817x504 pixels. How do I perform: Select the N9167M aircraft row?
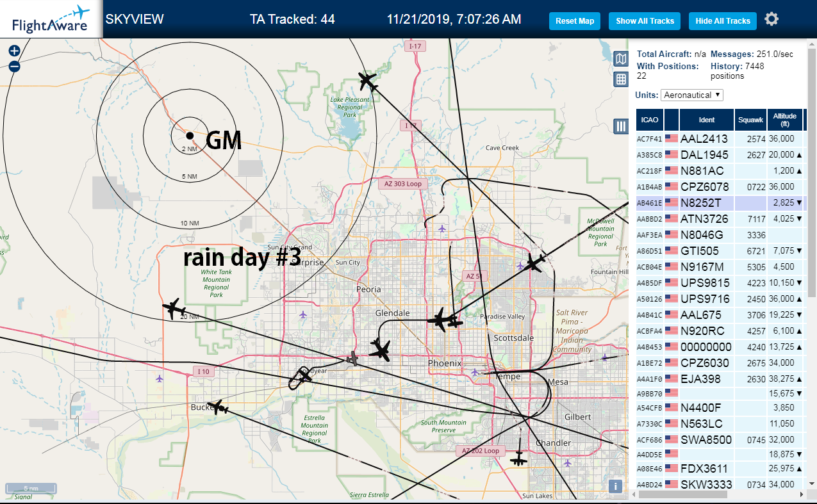click(720, 266)
